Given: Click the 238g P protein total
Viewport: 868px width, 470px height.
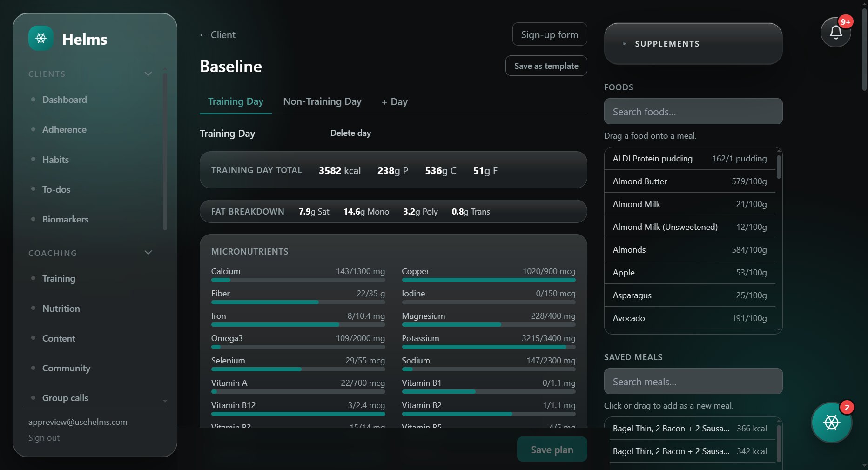Looking at the screenshot, I should [393, 171].
